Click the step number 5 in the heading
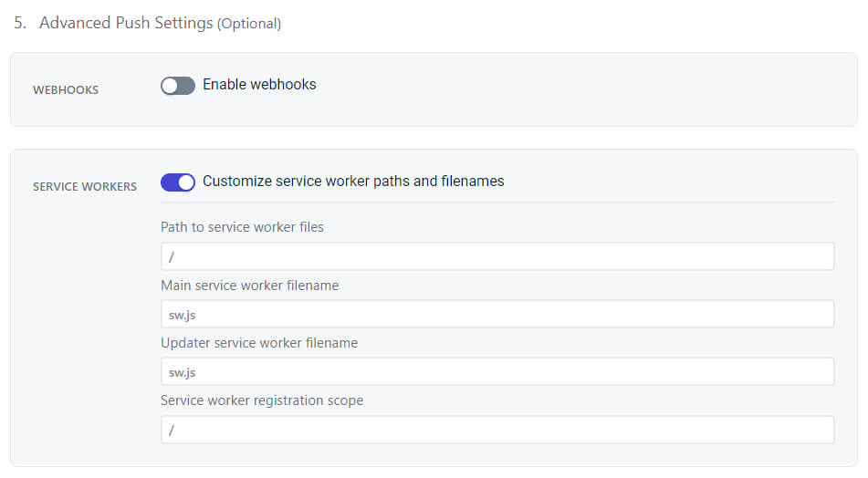The width and height of the screenshot is (868, 478). point(18,23)
